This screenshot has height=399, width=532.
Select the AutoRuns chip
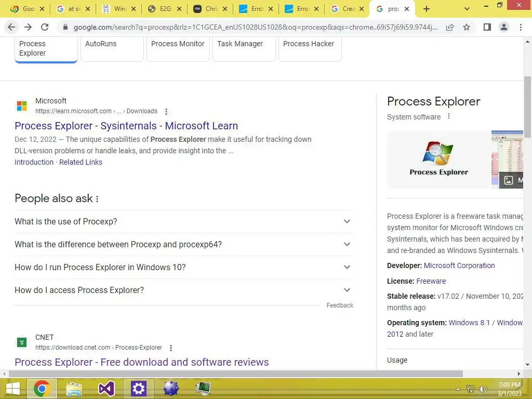[112, 49]
